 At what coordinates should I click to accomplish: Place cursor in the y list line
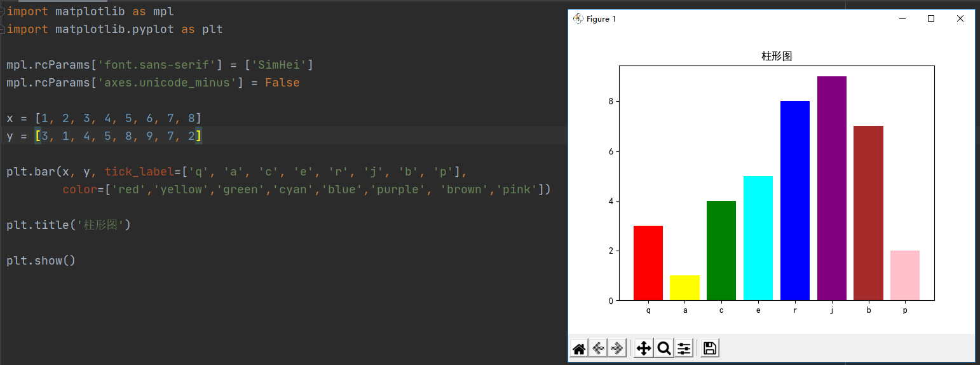click(104, 136)
